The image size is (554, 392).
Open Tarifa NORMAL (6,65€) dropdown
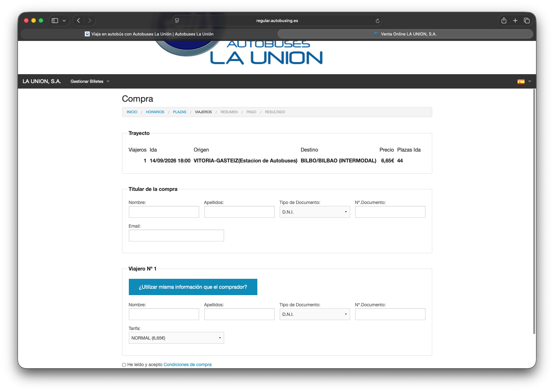176,338
